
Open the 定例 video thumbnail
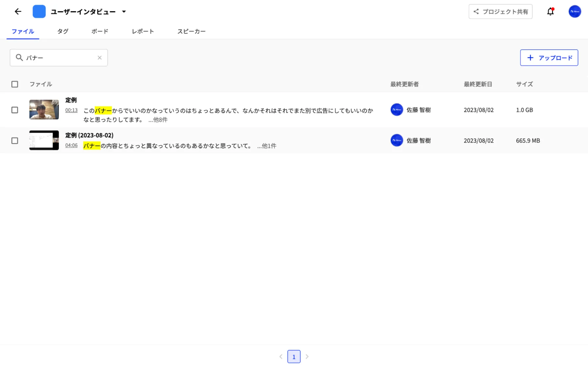(x=44, y=110)
